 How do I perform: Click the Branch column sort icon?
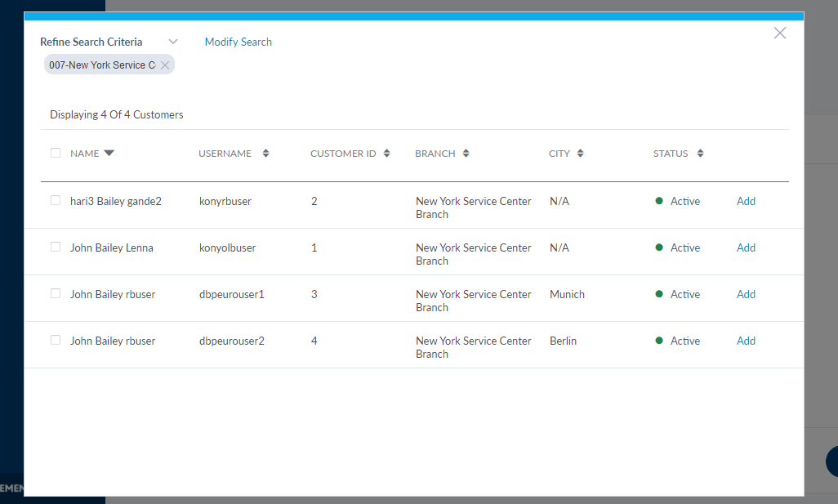(466, 154)
